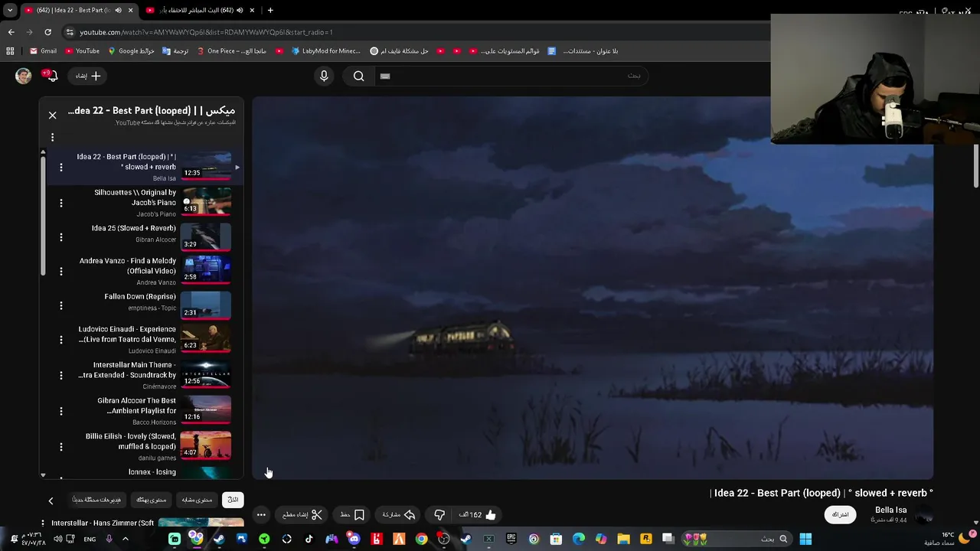The image size is (980, 551).
Task: Open options for Idea 25 (Slowed + Reverb) item
Action: pyautogui.click(x=61, y=237)
